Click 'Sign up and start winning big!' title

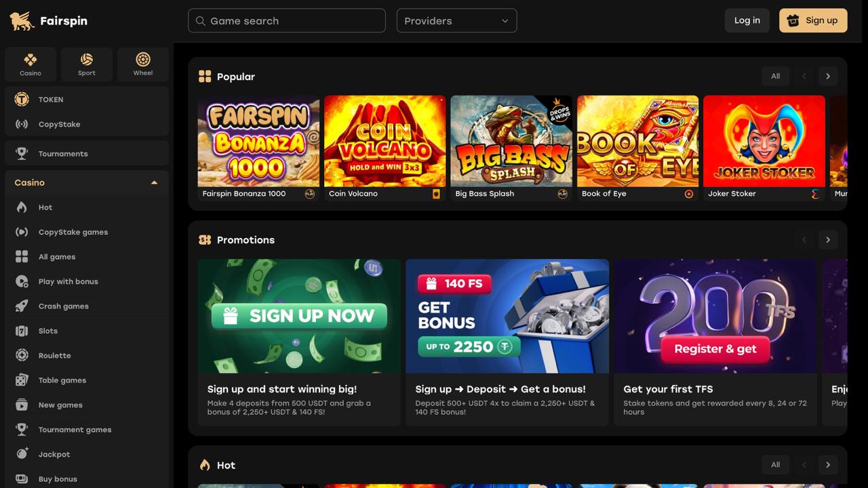tap(282, 389)
